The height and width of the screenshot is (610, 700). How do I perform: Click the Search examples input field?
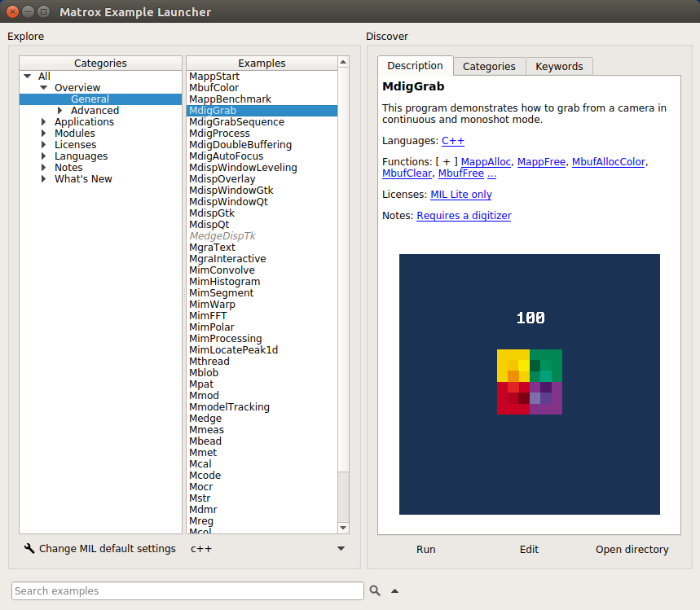(x=187, y=590)
